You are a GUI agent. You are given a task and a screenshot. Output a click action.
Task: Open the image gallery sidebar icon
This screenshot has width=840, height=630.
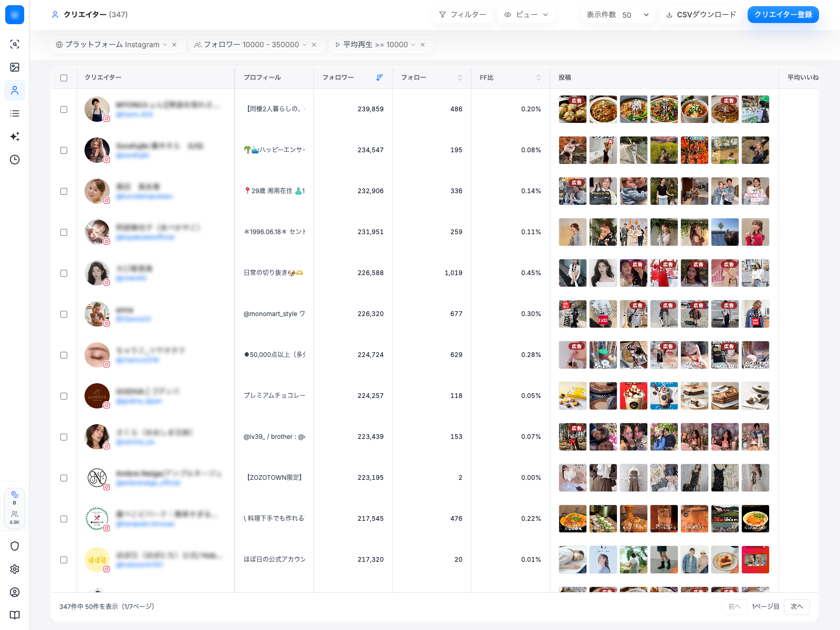pos(15,67)
